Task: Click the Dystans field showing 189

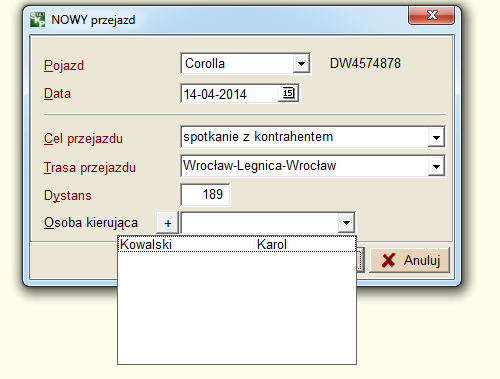Action: (x=205, y=194)
